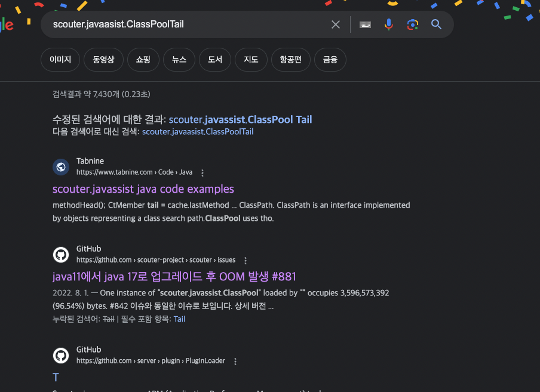The width and height of the screenshot is (540, 392).
Task: Click GitHub favicon of PlugInLoader result
Action: pyautogui.click(x=61, y=356)
